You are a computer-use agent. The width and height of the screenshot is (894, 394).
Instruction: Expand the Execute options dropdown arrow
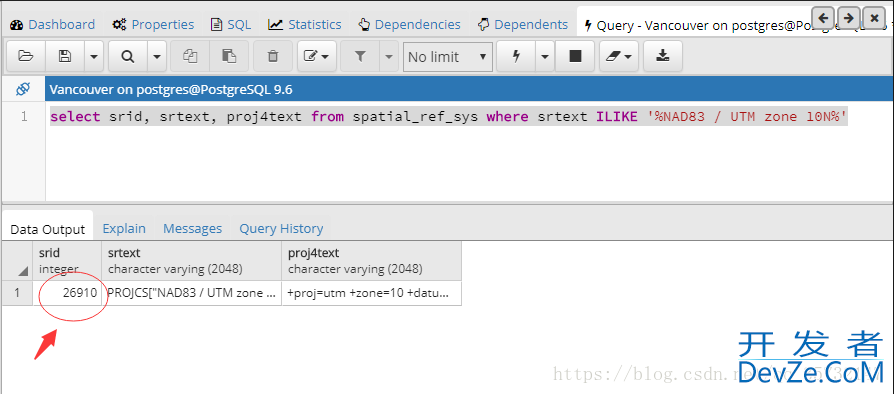pos(545,56)
